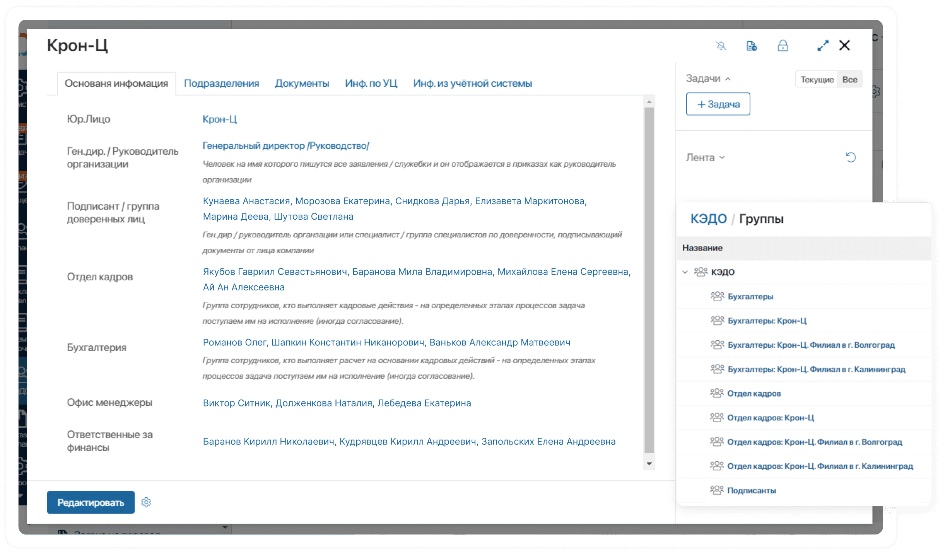Click the Юр.Лицо field label
Image resolution: width=950 pixels, height=560 pixels.
pos(88,119)
